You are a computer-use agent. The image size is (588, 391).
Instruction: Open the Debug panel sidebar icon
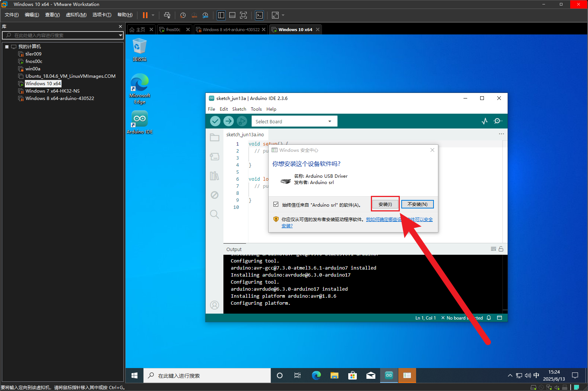click(215, 195)
